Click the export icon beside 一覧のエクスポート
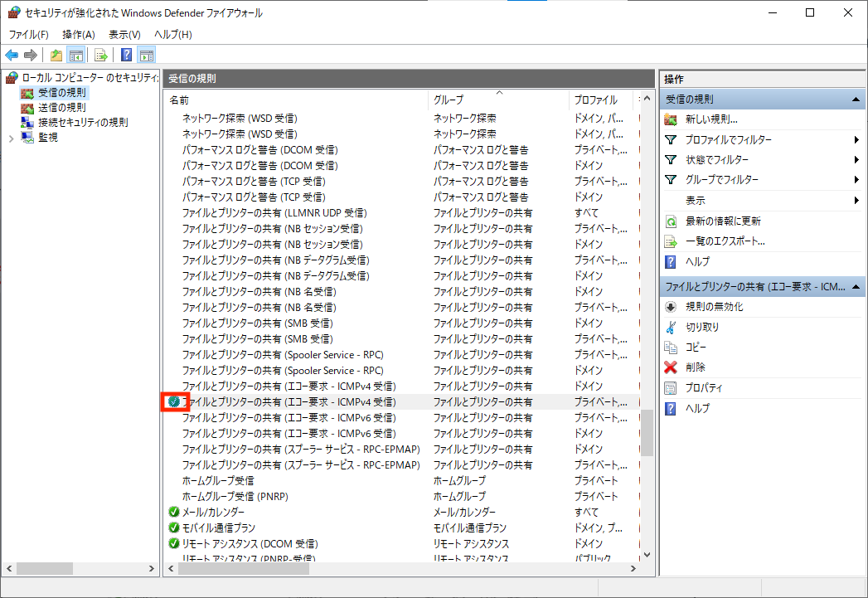The image size is (868, 598). click(x=671, y=241)
